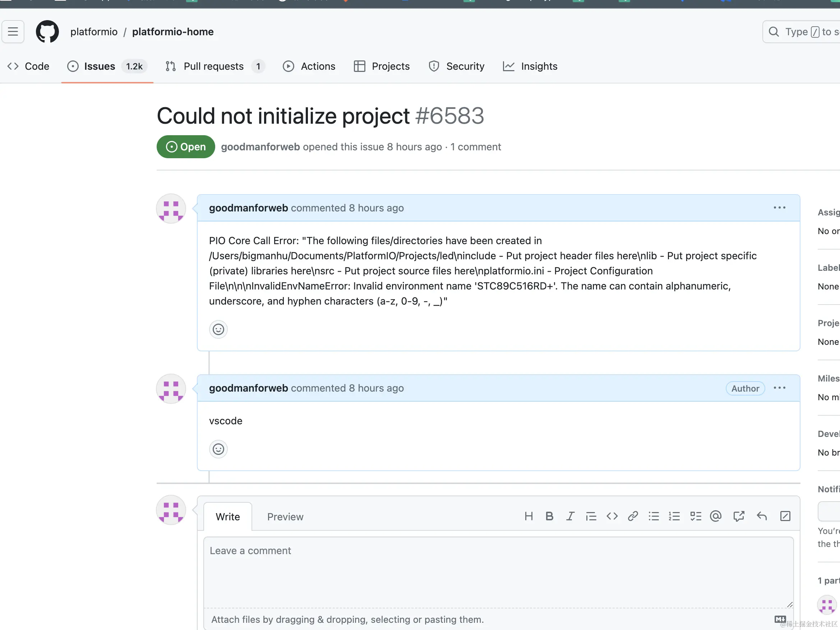Add emoji reaction to the vscode comment
840x630 pixels.
218,449
